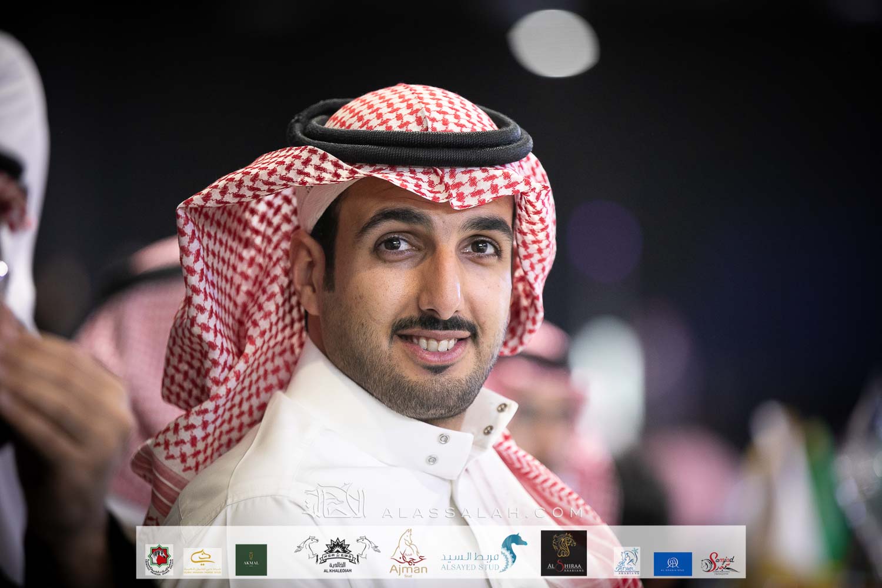This screenshot has width=882, height=588.
Task: Click the Arabic مربط السيد text
Action: (x=470, y=556)
